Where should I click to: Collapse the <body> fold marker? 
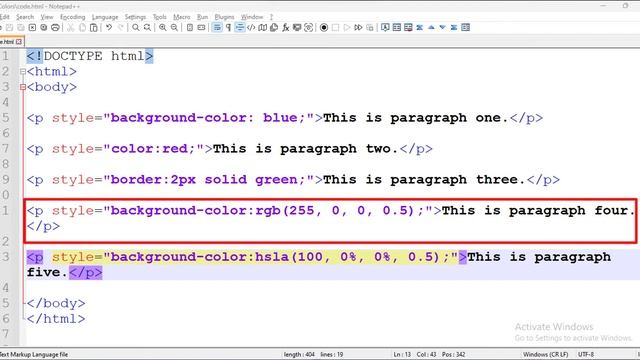point(23,87)
